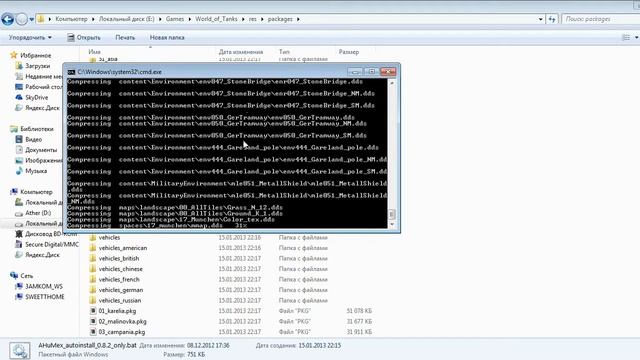
Task: Select the Games breadcrumb
Action: click(175, 19)
